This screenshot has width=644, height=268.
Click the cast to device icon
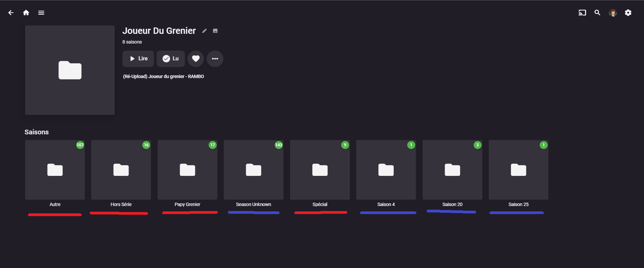pyautogui.click(x=582, y=13)
